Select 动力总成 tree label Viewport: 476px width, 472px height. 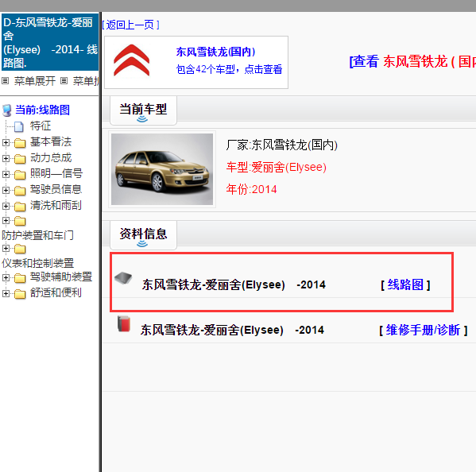(51, 158)
